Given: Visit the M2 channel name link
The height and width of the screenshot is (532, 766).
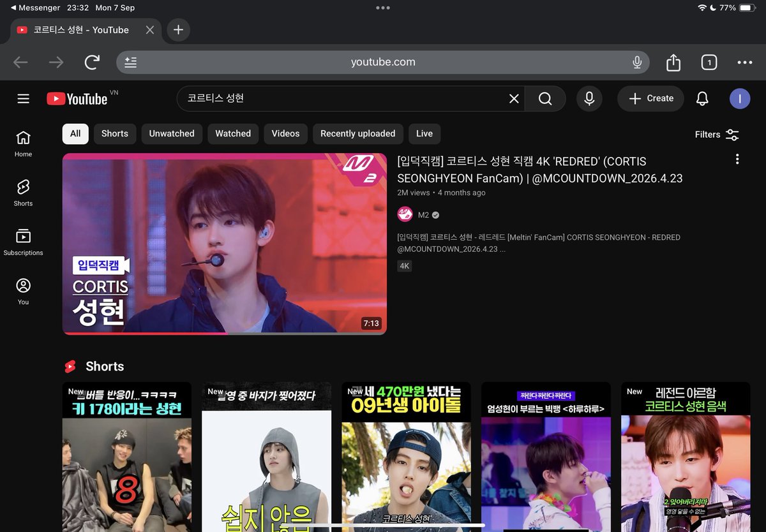Looking at the screenshot, I should point(423,215).
